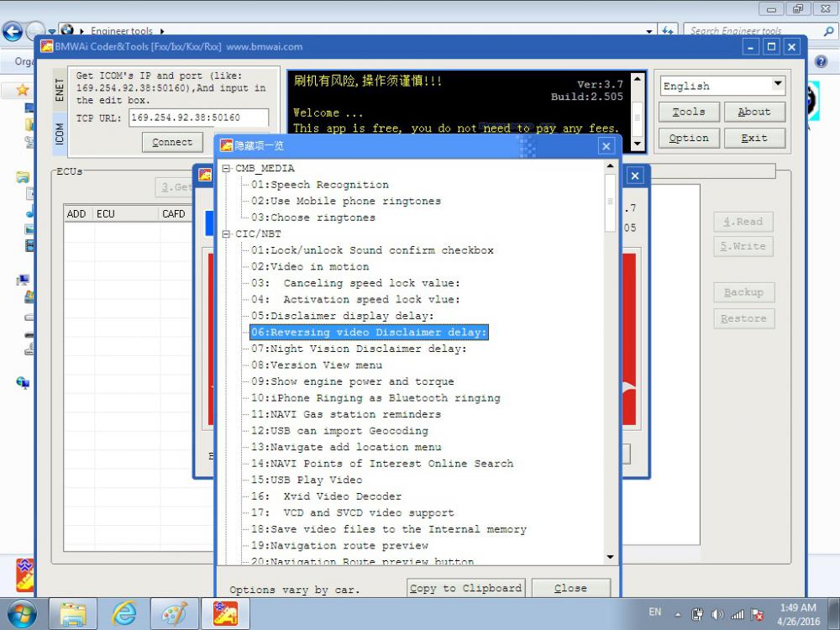
Task: Open the English language dropdown
Action: click(777, 85)
